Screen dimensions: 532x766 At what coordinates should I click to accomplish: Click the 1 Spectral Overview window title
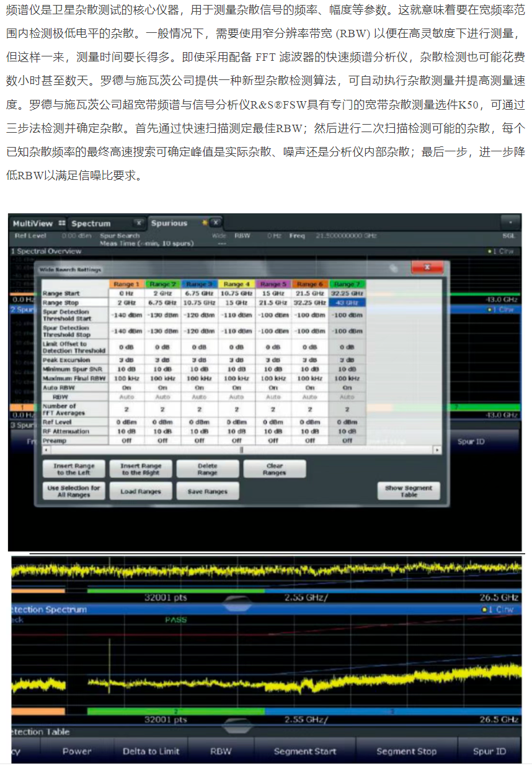47,251
